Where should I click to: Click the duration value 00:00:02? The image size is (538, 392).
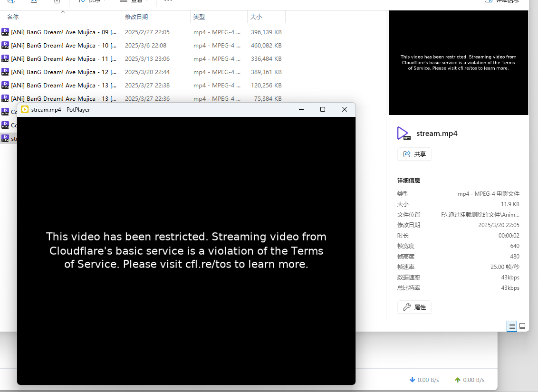pos(509,236)
